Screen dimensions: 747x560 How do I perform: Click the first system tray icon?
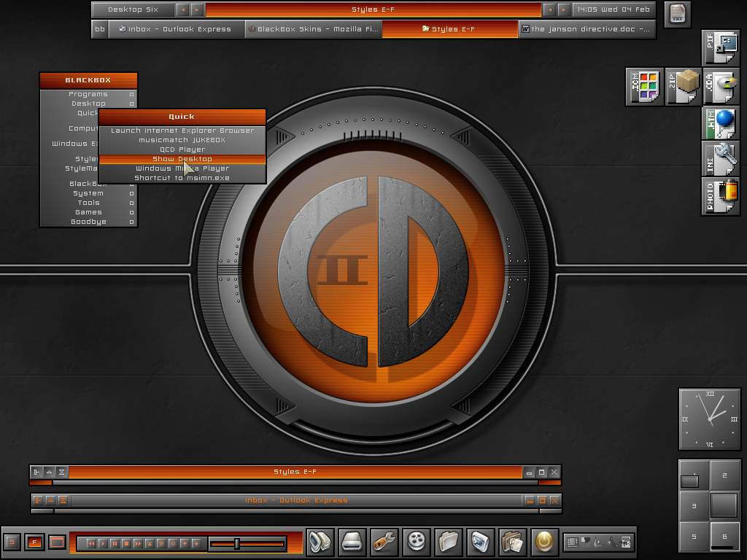[x=572, y=542]
